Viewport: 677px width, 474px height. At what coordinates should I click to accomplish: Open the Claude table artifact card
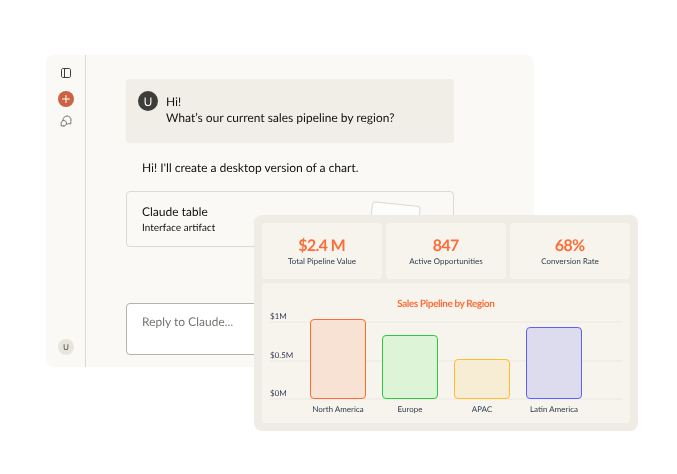(x=200, y=219)
